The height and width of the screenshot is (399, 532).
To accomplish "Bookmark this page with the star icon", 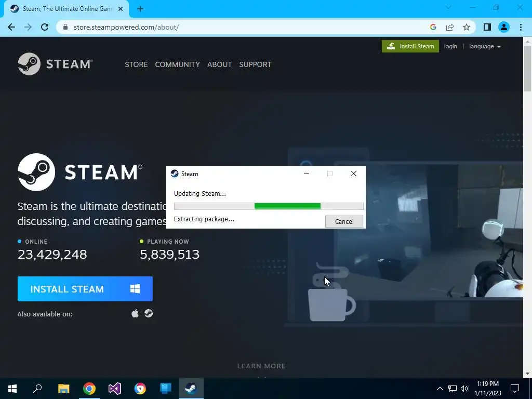I will (467, 27).
